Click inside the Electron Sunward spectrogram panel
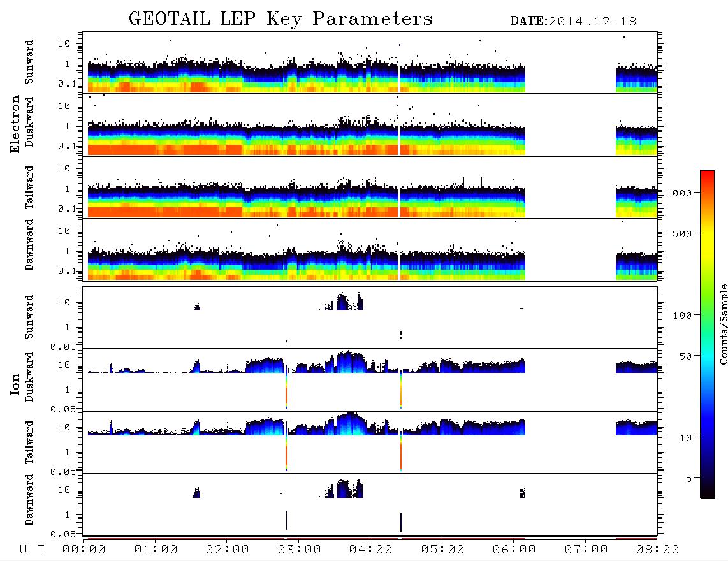 pos(370,62)
